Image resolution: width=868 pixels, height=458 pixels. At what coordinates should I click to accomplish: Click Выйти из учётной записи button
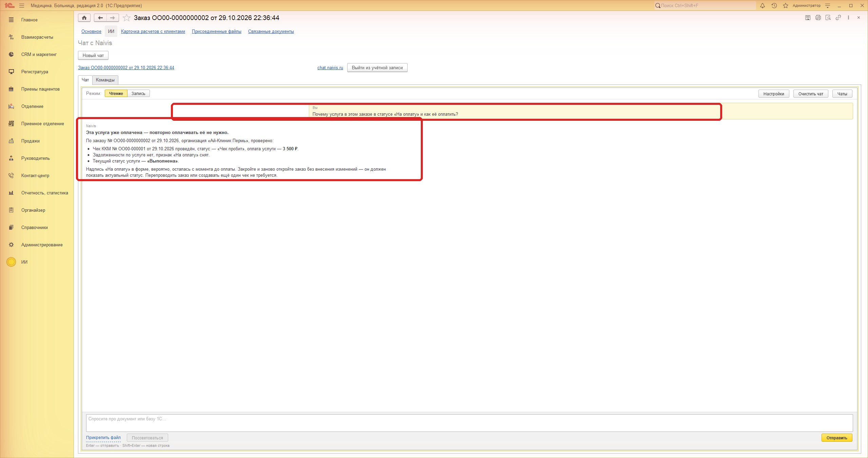377,68
